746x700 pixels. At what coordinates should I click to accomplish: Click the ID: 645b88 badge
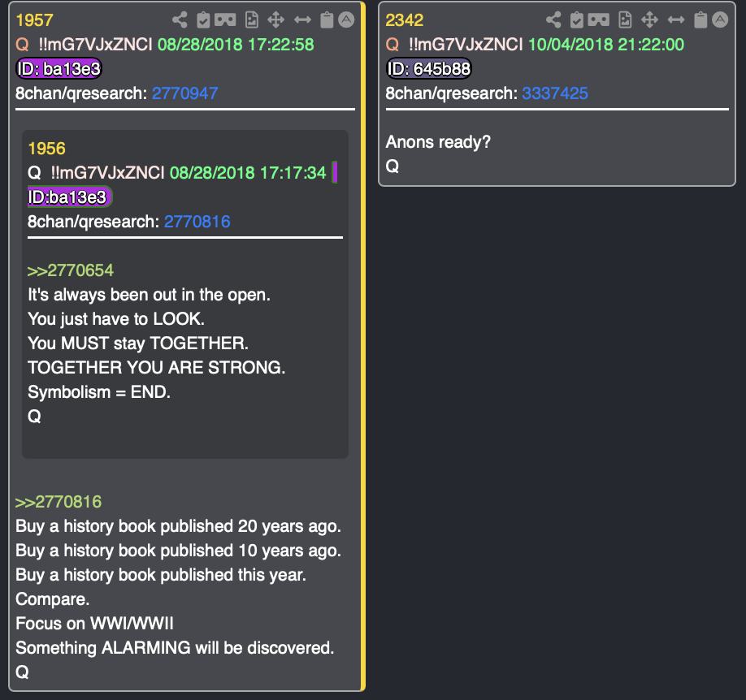tap(429, 69)
